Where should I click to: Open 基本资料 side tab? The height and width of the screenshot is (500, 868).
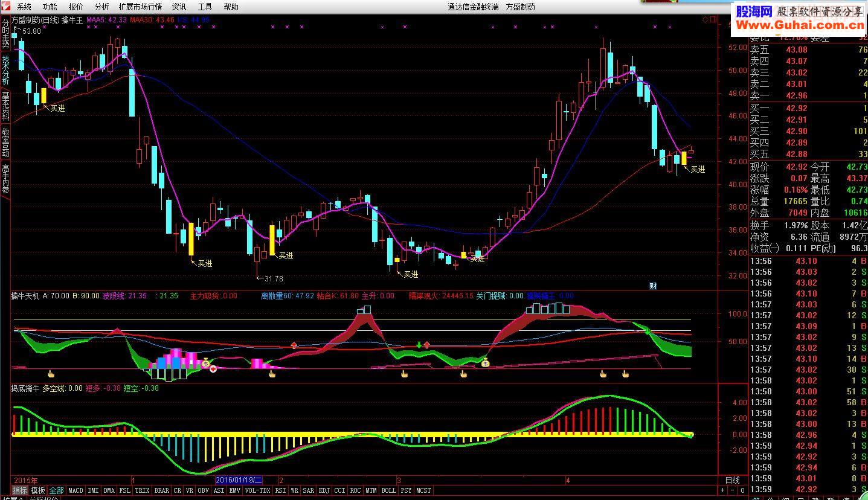pyautogui.click(x=5, y=106)
